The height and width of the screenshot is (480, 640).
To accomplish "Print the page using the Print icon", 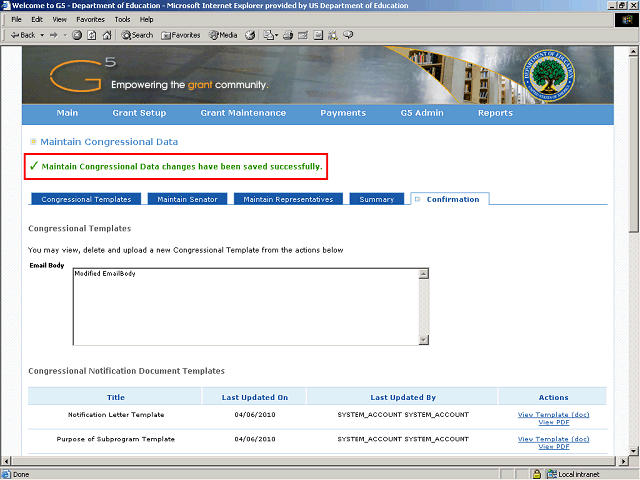I will [288, 35].
